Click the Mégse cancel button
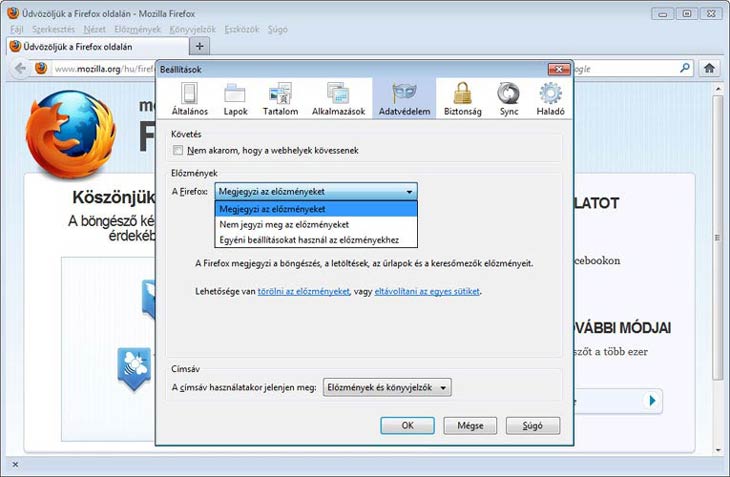The image size is (730, 477). pyautogui.click(x=470, y=425)
